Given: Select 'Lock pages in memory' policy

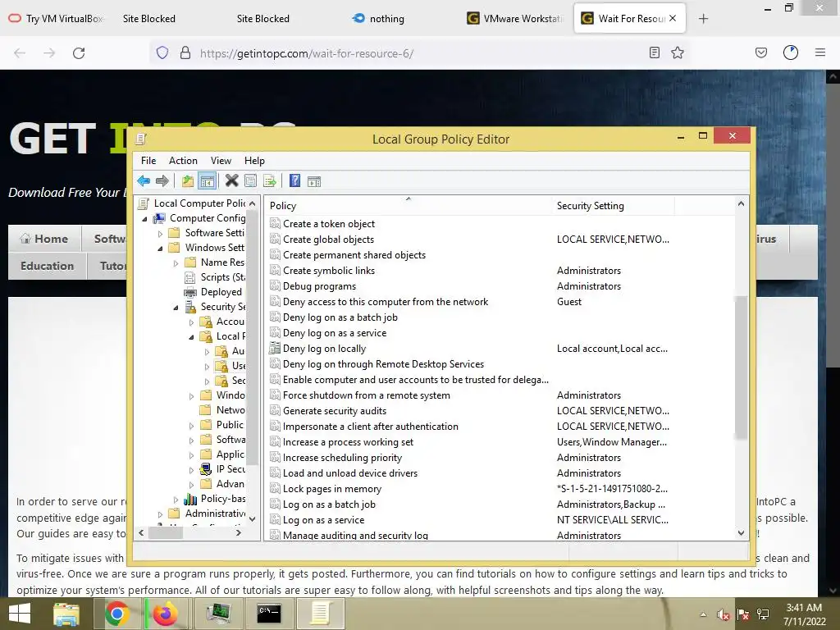Looking at the screenshot, I should tap(332, 489).
